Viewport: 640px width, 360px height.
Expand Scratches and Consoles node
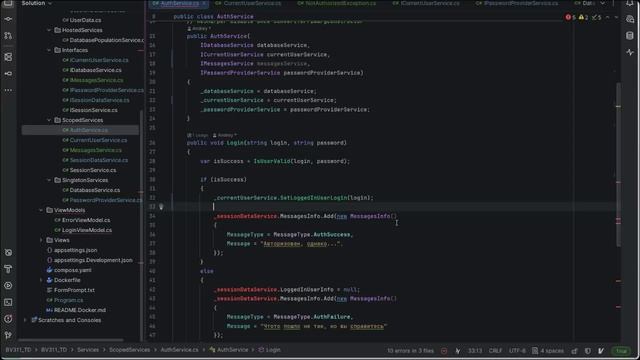coord(25,320)
